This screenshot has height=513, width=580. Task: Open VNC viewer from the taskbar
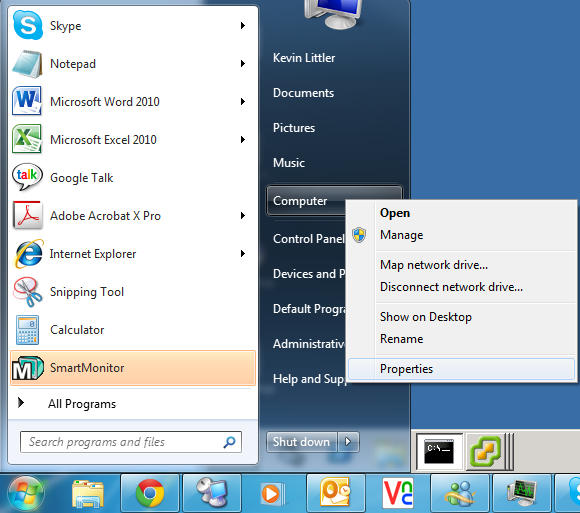pos(398,493)
